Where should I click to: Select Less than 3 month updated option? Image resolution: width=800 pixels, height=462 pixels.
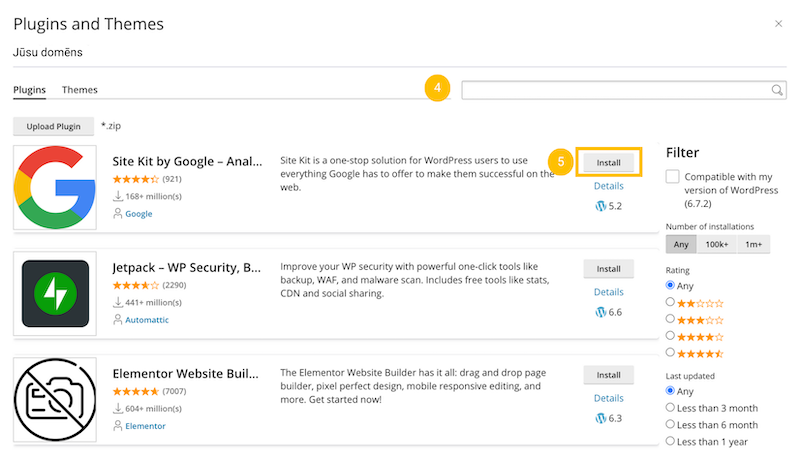click(671, 408)
